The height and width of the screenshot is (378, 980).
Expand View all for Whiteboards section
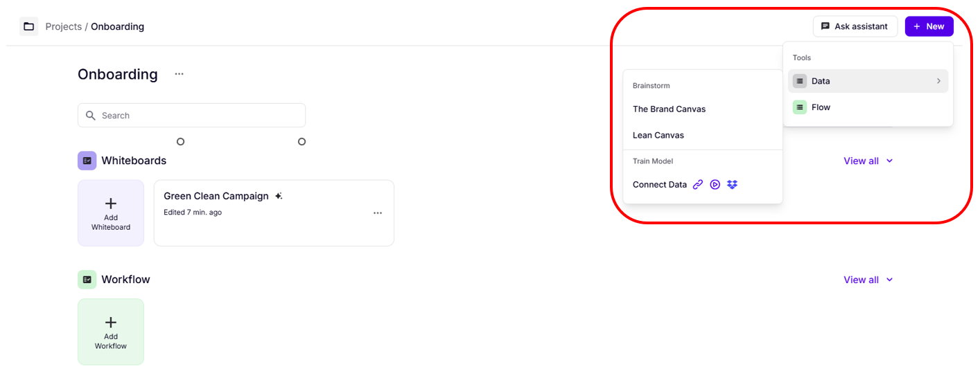[868, 161]
